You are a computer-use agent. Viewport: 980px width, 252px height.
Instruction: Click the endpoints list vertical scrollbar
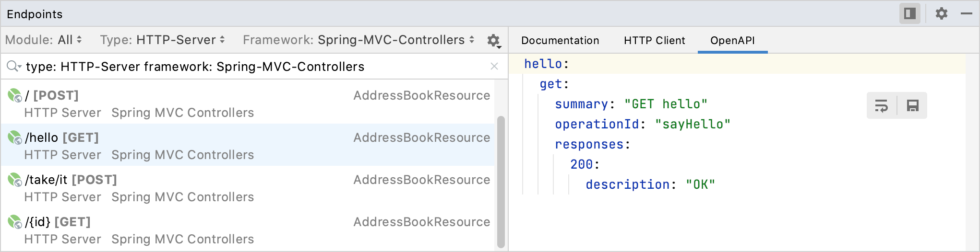click(x=501, y=182)
